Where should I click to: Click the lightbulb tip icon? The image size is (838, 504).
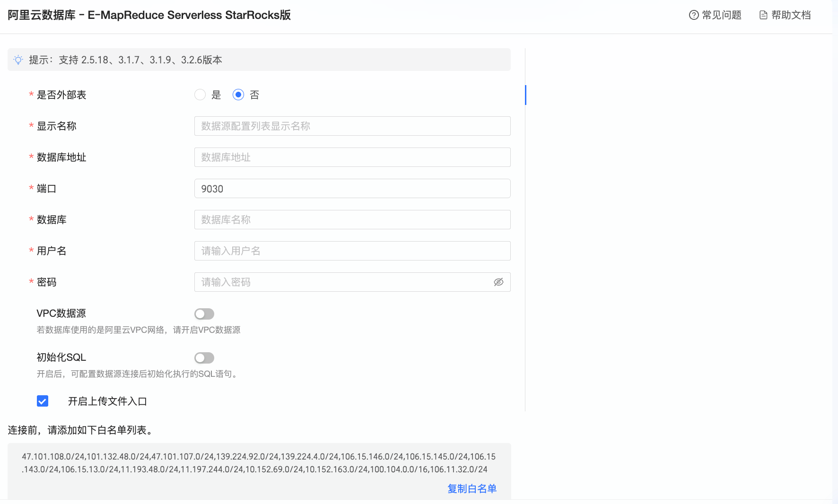[18, 60]
